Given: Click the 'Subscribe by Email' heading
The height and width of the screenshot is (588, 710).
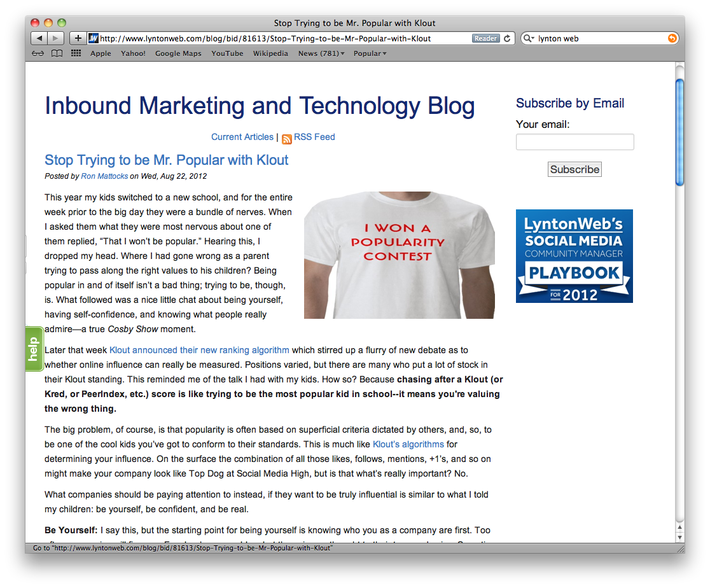Looking at the screenshot, I should coord(569,103).
